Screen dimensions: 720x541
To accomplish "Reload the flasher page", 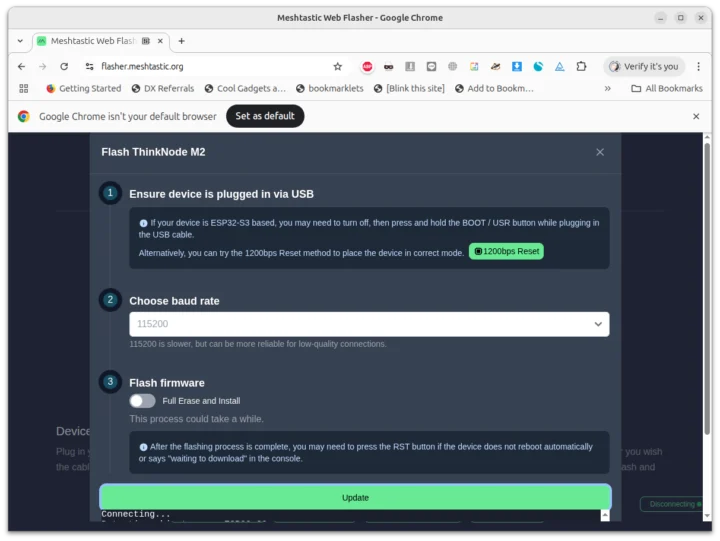I will click(64, 67).
